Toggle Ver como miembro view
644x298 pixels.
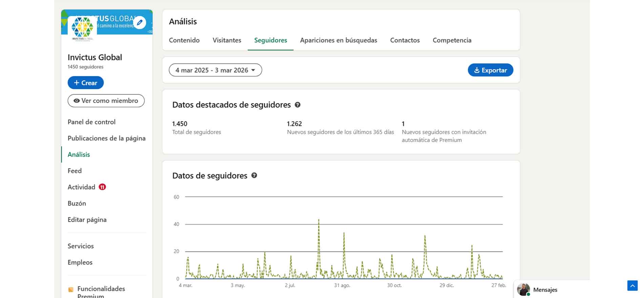(106, 101)
